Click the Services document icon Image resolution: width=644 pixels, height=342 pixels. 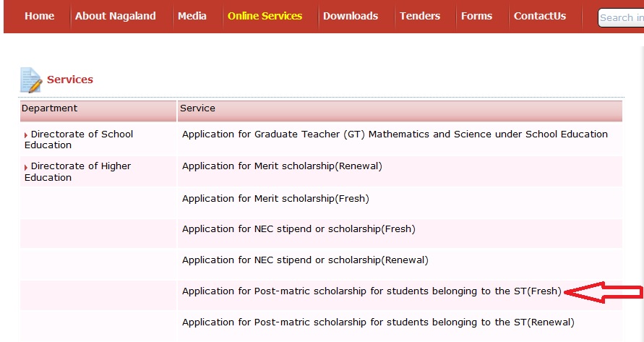pos(31,80)
